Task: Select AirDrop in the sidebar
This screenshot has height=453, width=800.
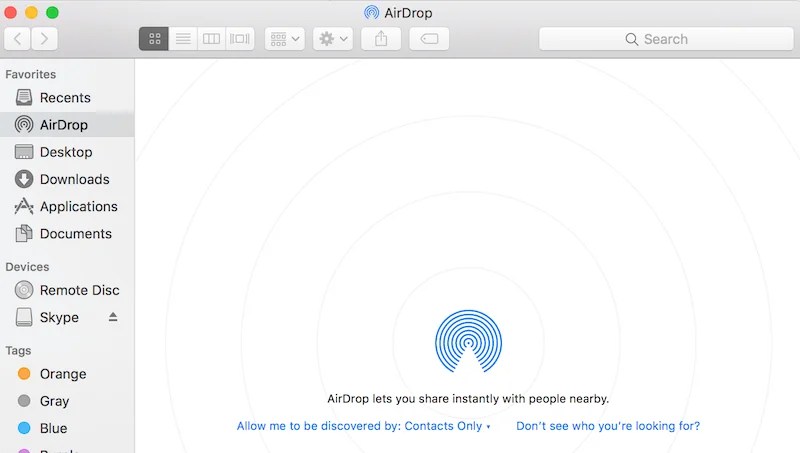Action: point(67,124)
